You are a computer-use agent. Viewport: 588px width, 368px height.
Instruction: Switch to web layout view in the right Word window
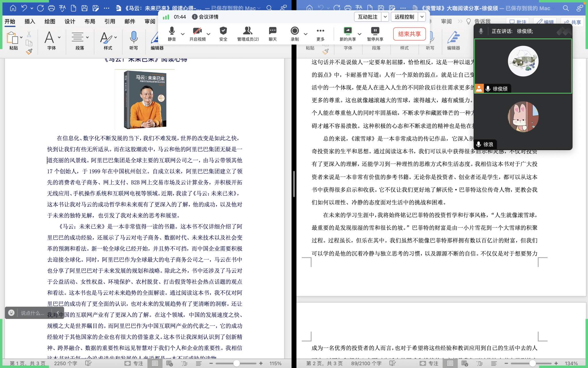pos(465,363)
